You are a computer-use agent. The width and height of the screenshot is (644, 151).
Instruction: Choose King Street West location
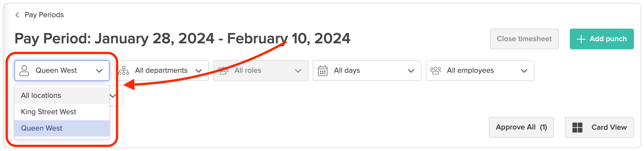(x=49, y=112)
